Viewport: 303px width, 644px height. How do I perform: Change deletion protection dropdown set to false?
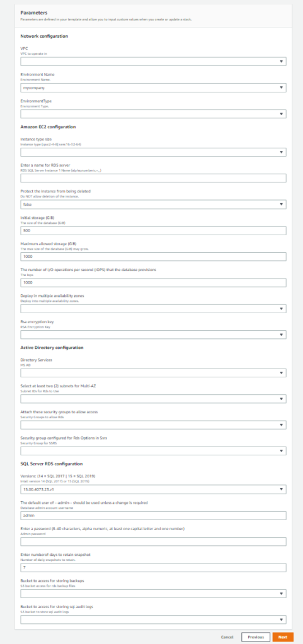click(153, 204)
